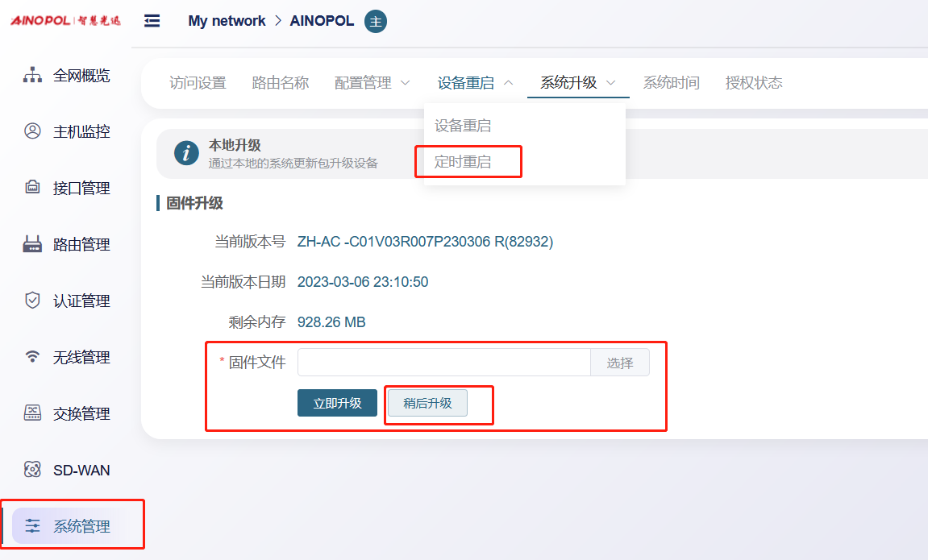Click the 接口管理 interface icon
This screenshot has width=928, height=560.
coord(32,188)
